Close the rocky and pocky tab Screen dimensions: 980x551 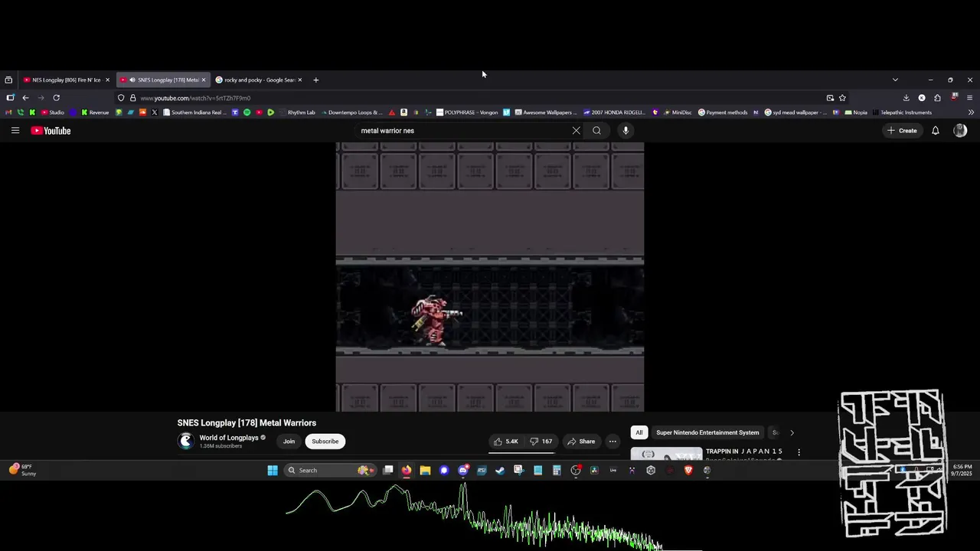[x=300, y=80]
